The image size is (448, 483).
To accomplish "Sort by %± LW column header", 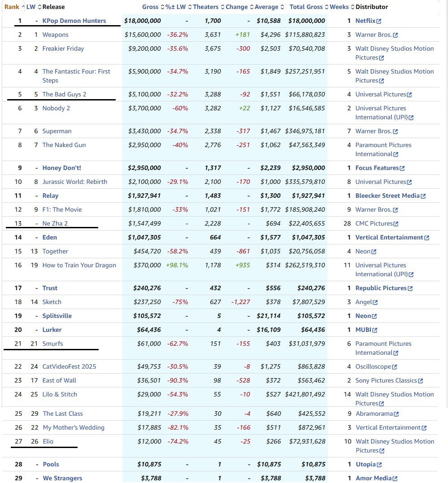I will pos(178,7).
